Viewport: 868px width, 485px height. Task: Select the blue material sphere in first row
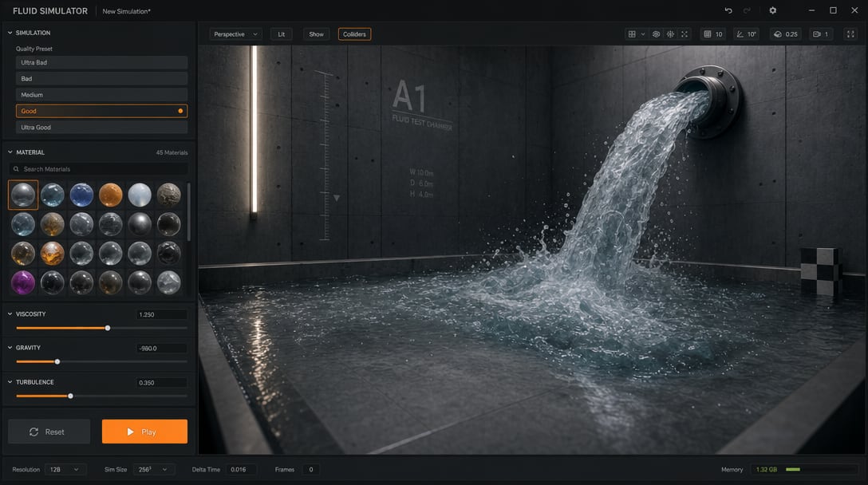click(81, 195)
